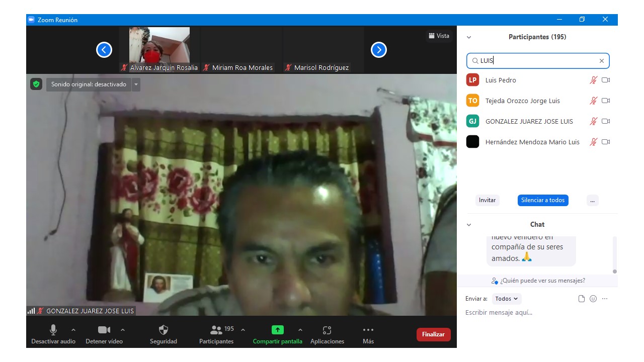
Task: Select participant name Luis Pedro
Action: tap(501, 80)
